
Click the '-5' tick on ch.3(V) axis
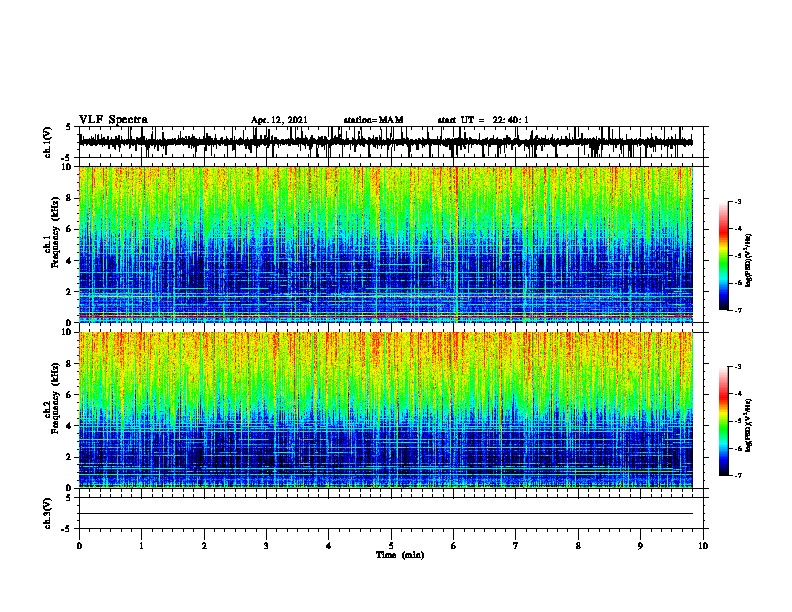point(66,529)
